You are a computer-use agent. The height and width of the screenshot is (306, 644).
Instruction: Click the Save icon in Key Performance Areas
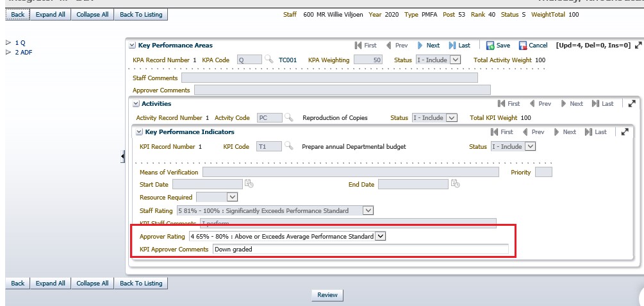coord(490,46)
